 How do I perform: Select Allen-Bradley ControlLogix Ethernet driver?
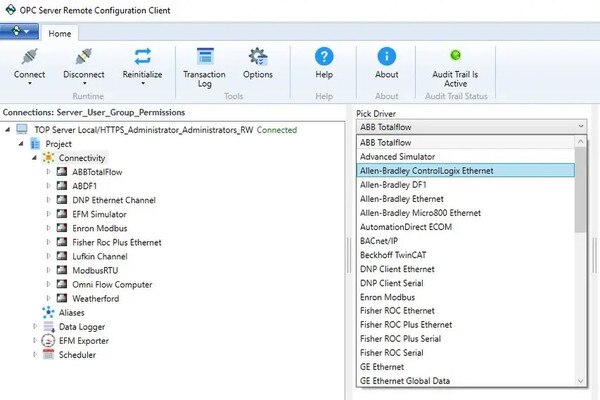(465, 170)
